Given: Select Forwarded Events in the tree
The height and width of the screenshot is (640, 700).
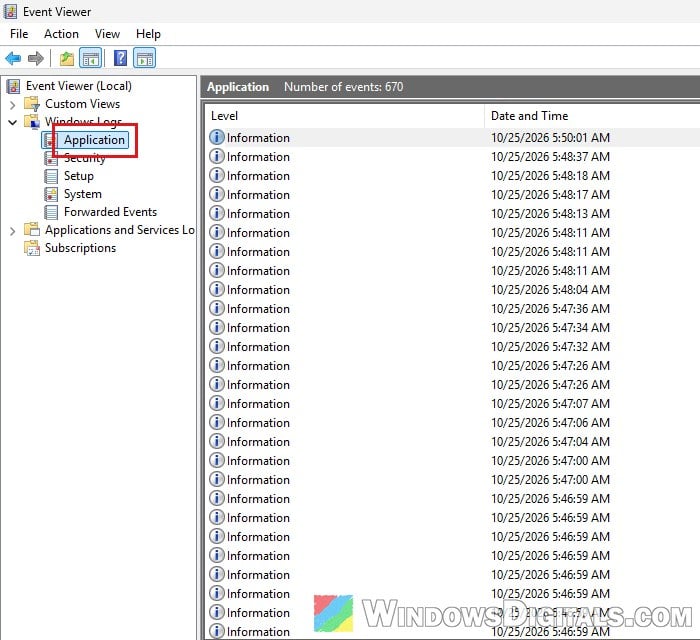Looking at the screenshot, I should pos(110,212).
